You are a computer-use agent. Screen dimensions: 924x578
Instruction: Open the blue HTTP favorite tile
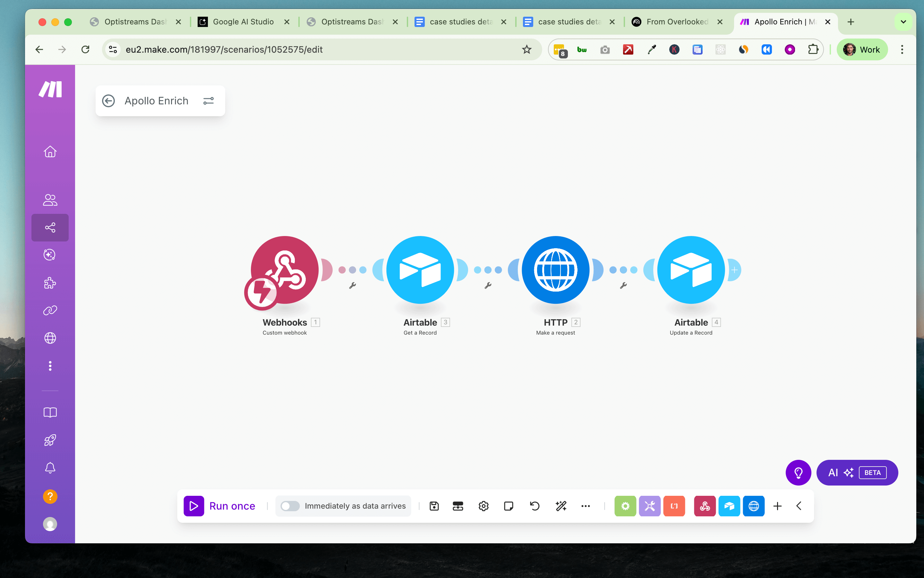[x=754, y=506]
